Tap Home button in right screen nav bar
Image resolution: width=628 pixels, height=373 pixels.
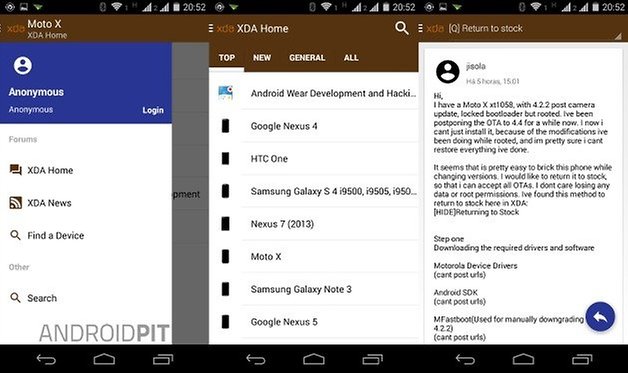tap(523, 359)
